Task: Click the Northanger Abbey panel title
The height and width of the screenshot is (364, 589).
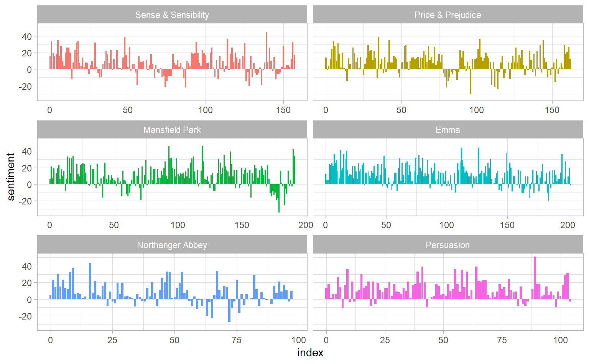Action: pos(172,245)
